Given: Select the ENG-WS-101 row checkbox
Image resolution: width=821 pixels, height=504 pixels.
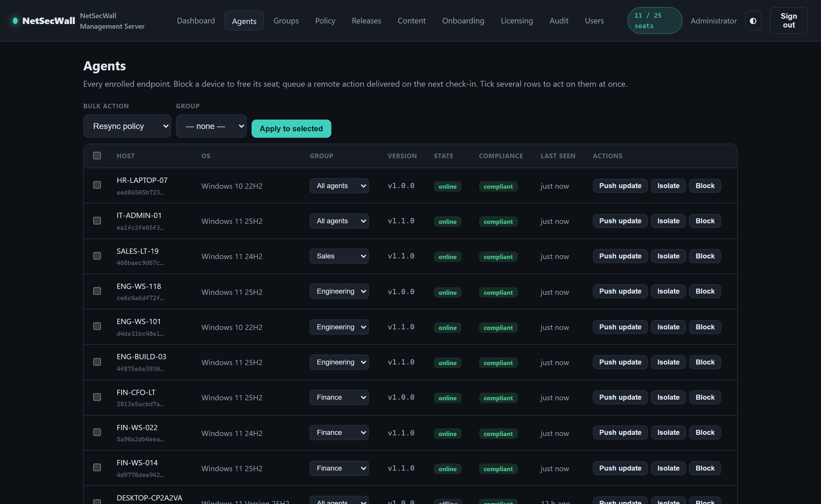Looking at the screenshot, I should (x=97, y=326).
